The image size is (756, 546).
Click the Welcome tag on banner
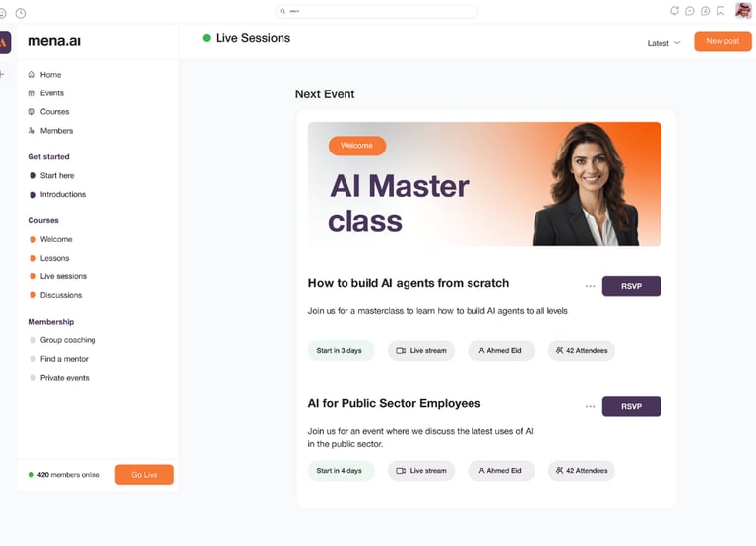click(x=356, y=146)
